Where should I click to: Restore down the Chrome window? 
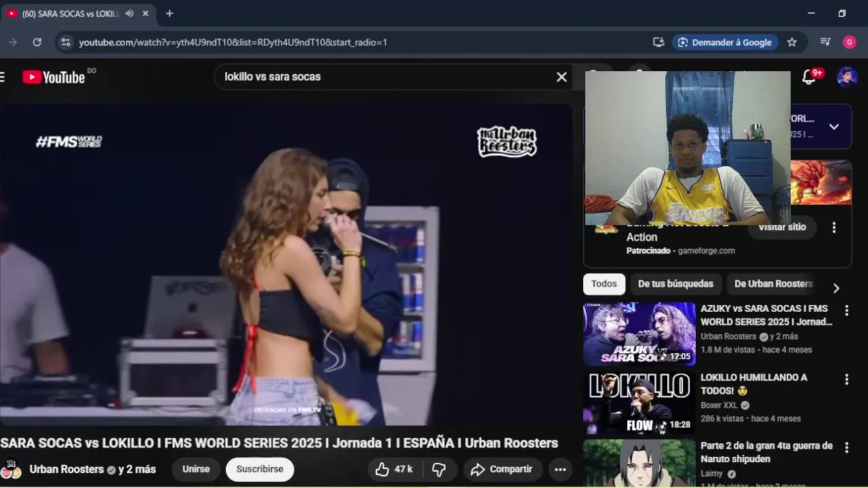[842, 14]
